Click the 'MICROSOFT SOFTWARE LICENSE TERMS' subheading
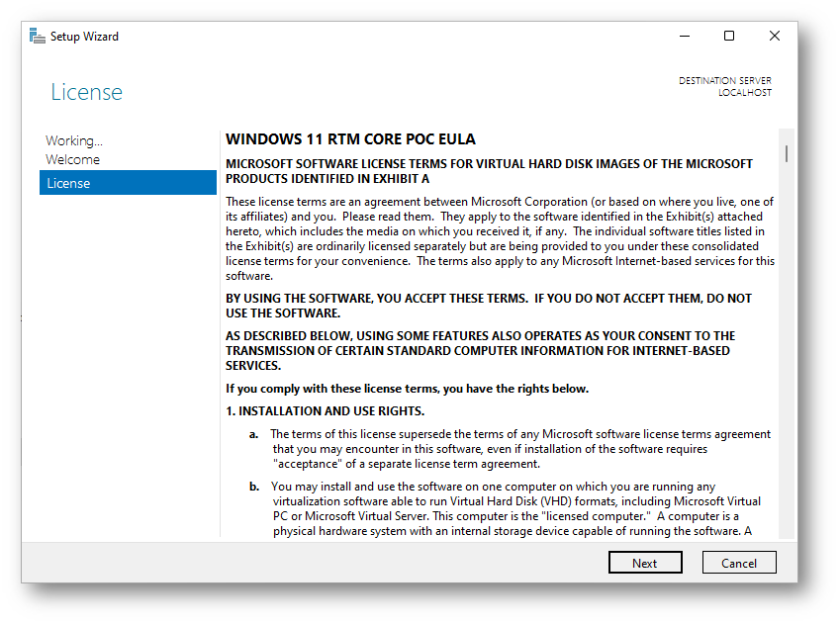The height and width of the screenshot is (625, 840). point(489,171)
